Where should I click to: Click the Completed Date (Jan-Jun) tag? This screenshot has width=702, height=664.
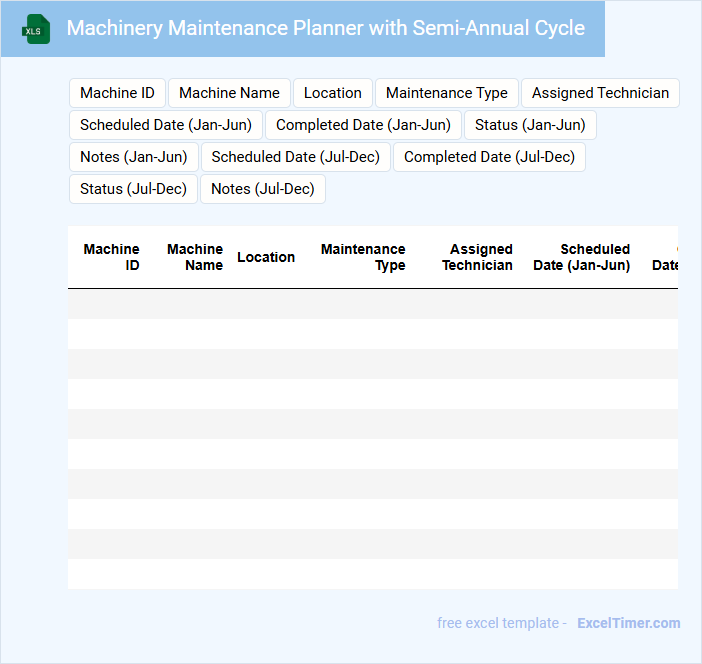[x=363, y=125]
